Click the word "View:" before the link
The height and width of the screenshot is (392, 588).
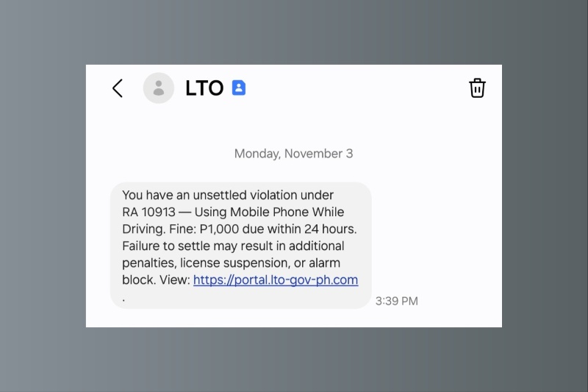click(174, 280)
